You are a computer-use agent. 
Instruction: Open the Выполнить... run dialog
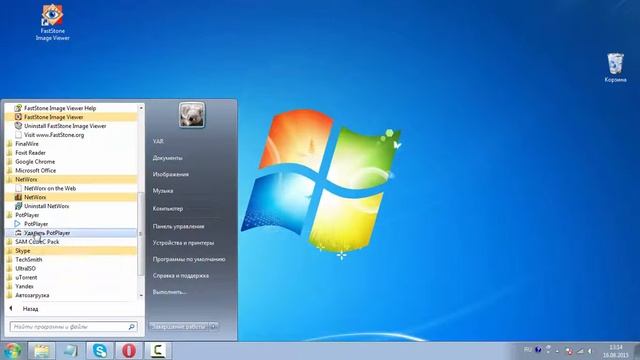pyautogui.click(x=170, y=292)
